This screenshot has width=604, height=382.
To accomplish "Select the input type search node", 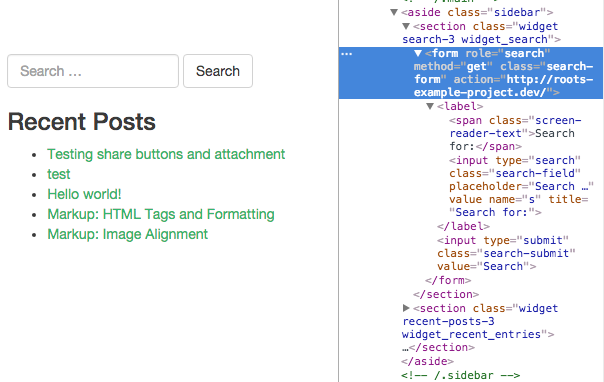I will [x=521, y=186].
